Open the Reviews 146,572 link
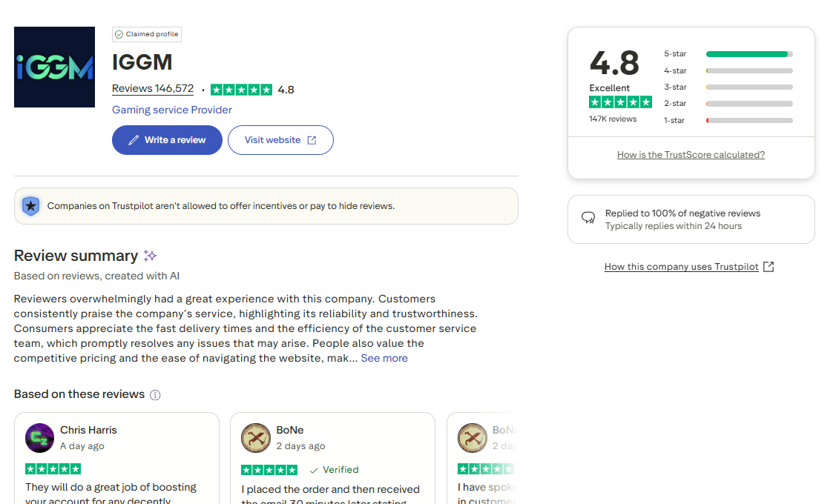The width and height of the screenshot is (836, 504). pos(153,89)
